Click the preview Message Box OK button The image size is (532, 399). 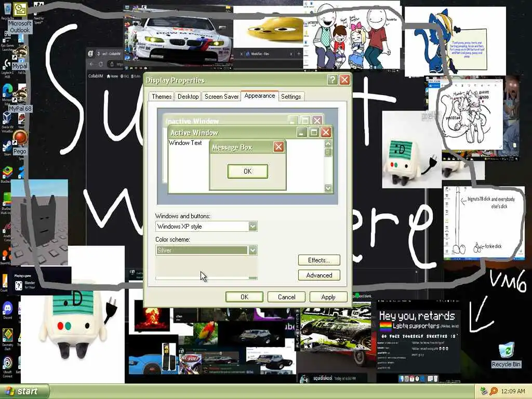(x=247, y=171)
